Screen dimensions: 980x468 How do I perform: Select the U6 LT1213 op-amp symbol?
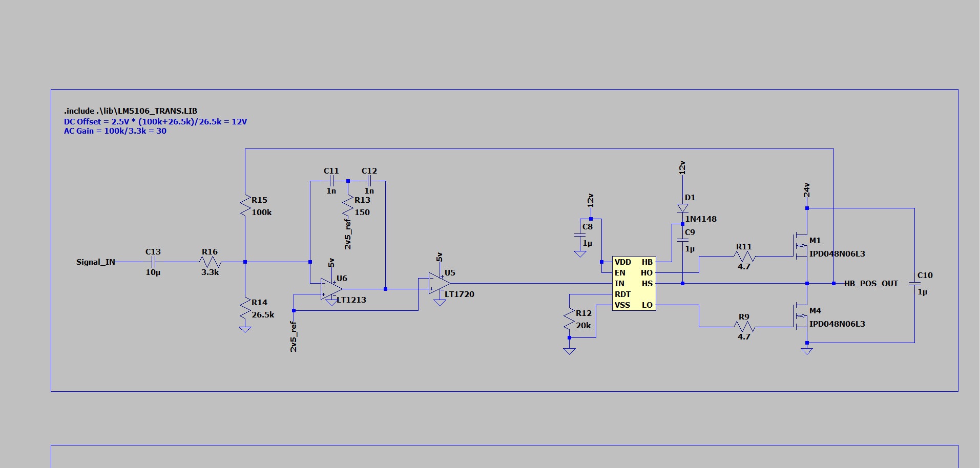pyautogui.click(x=330, y=289)
